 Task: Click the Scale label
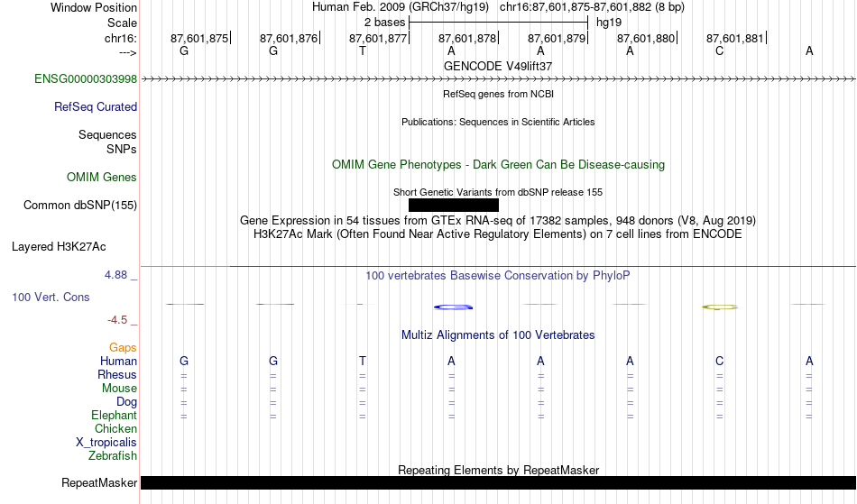click(x=123, y=23)
